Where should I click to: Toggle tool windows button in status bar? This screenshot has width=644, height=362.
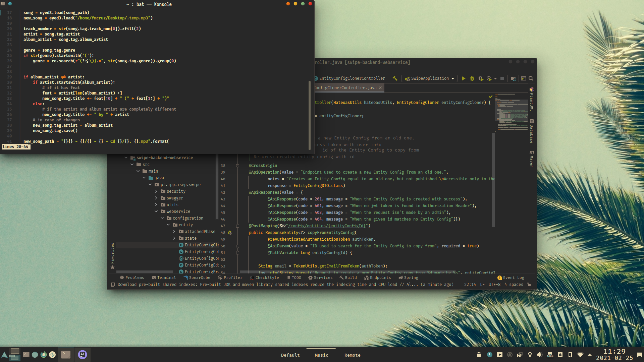click(113, 285)
